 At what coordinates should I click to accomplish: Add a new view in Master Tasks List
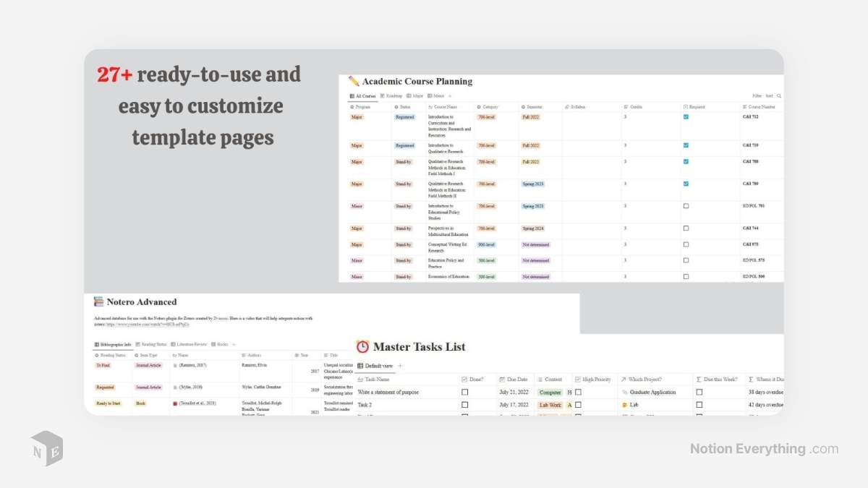click(x=400, y=366)
